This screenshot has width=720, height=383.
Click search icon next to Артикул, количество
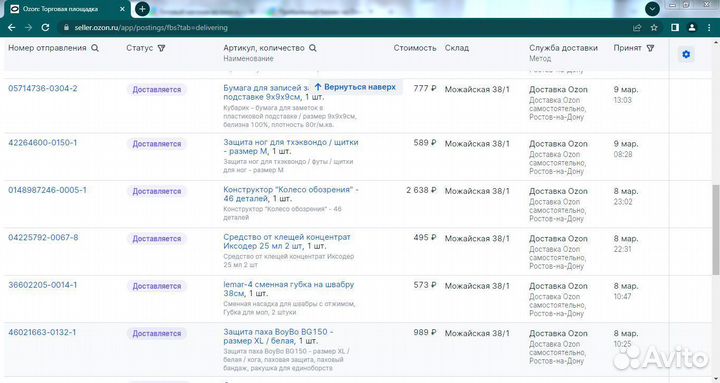tap(313, 48)
